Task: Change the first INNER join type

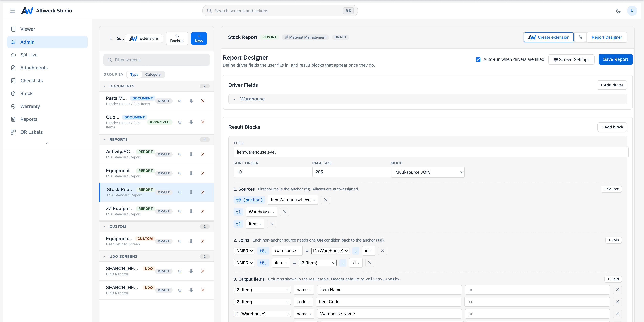Action: pyautogui.click(x=244, y=251)
